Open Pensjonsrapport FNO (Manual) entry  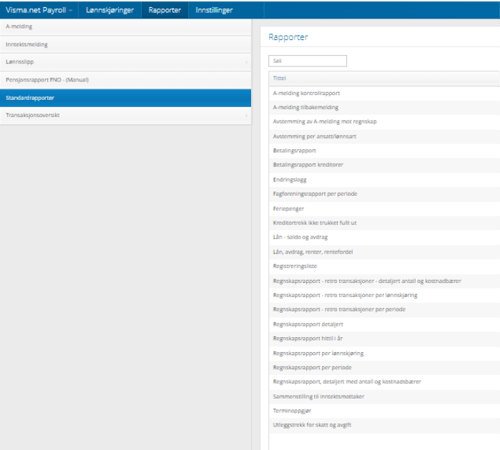(125, 80)
